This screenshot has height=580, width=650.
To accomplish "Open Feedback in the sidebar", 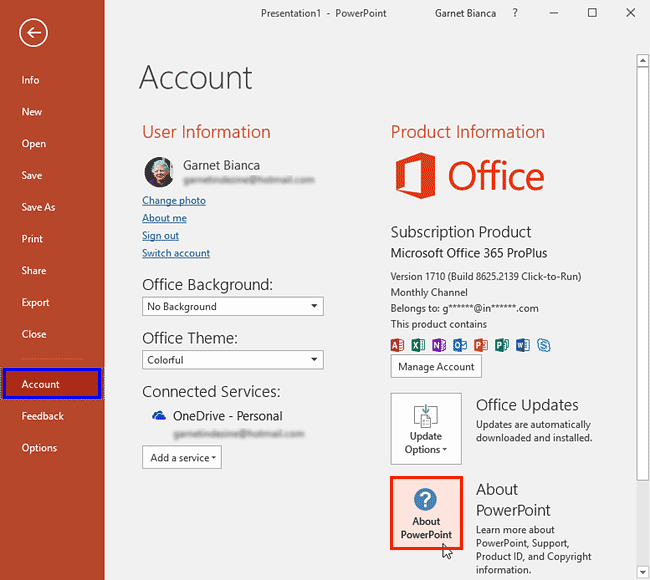I will (42, 416).
